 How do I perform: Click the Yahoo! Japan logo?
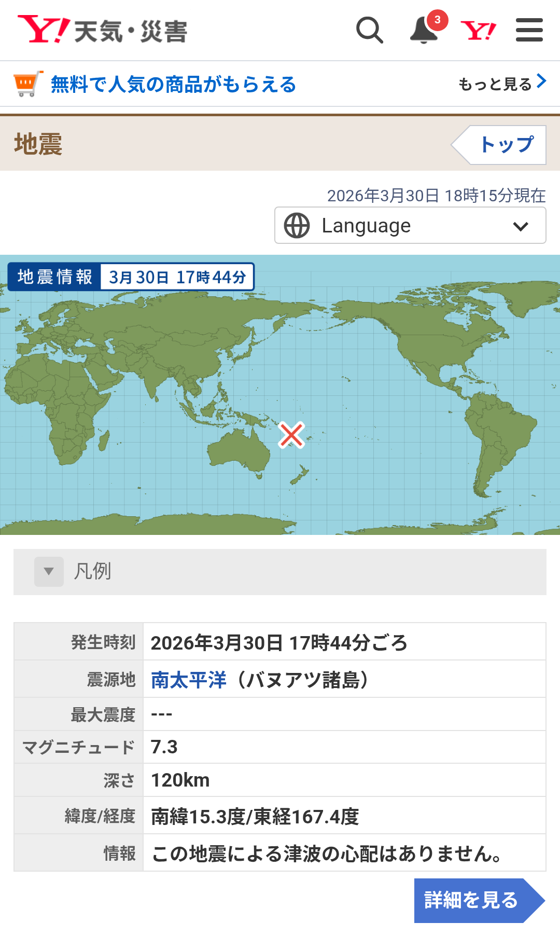click(x=44, y=29)
